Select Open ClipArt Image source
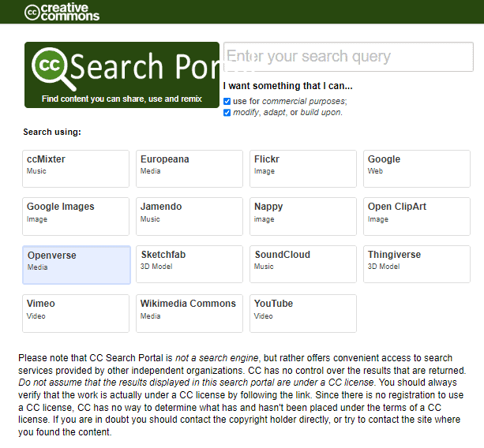 (x=417, y=216)
